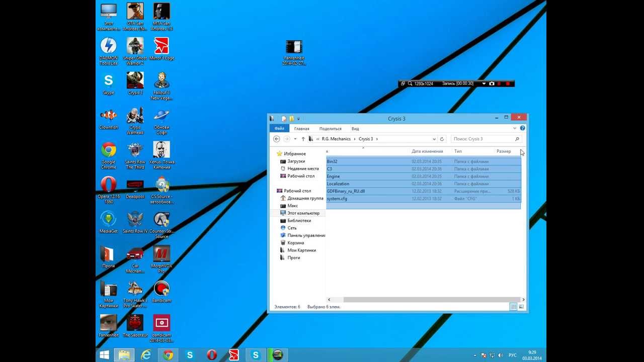The height and width of the screenshot is (362, 644).
Task: Select the Opera 12.16 desktop icon
Action: pos(108,190)
